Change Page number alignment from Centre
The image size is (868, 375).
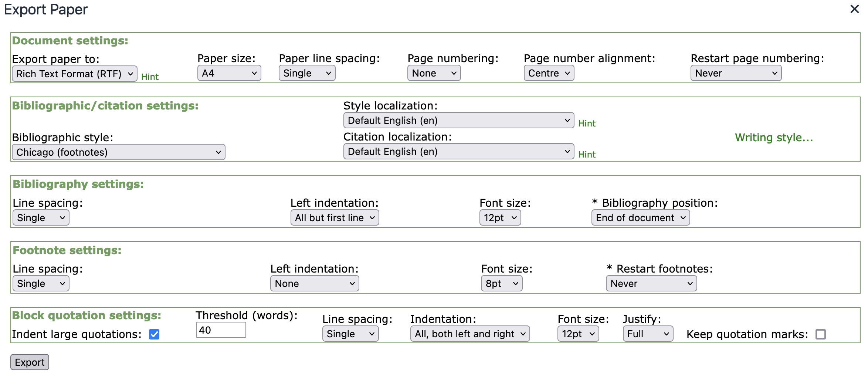coord(548,73)
